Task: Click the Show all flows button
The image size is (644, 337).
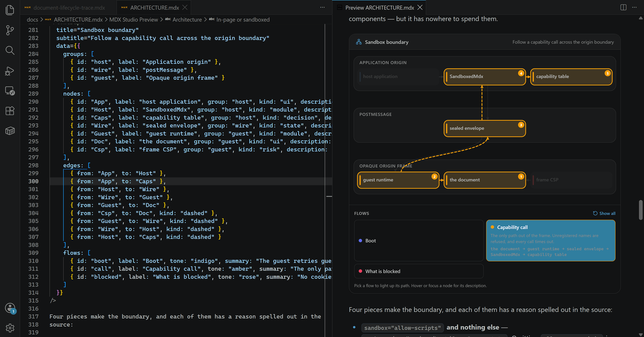Action: [x=604, y=214]
